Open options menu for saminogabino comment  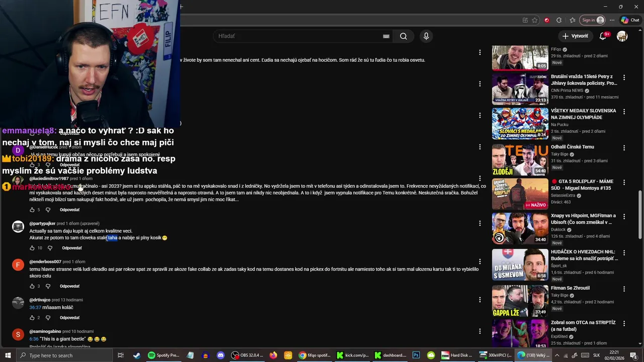(x=480, y=331)
